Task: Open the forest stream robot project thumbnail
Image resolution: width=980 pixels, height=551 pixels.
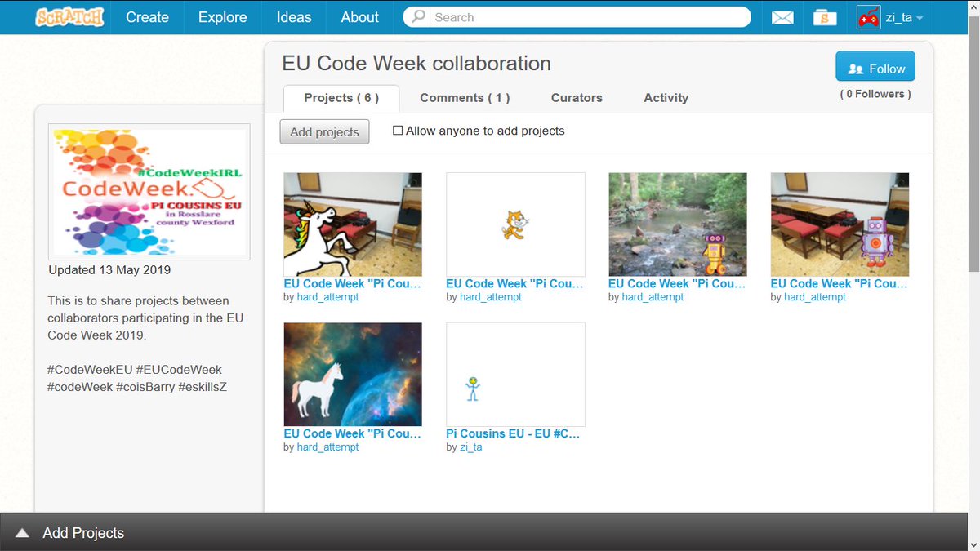Action: point(678,224)
